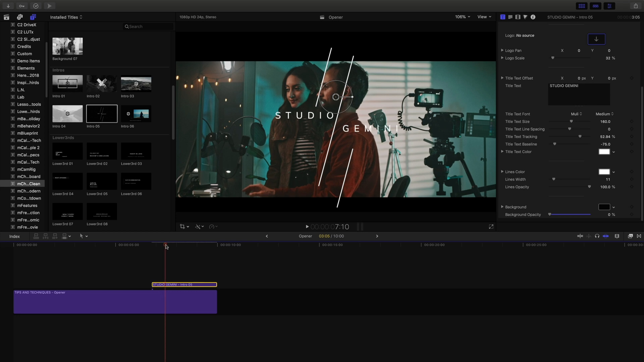Toggle browser visibility in top-right toolbar
This screenshot has height=362, width=644.
(582, 6)
